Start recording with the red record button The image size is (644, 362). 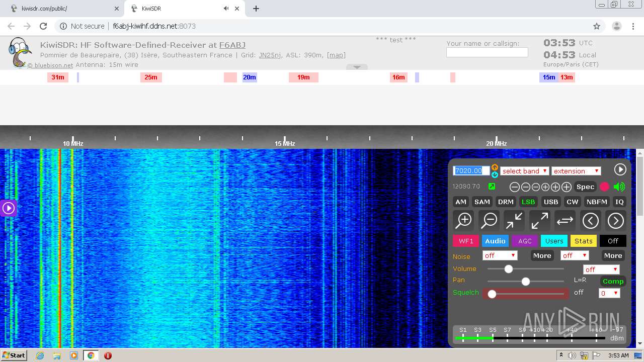click(x=604, y=187)
